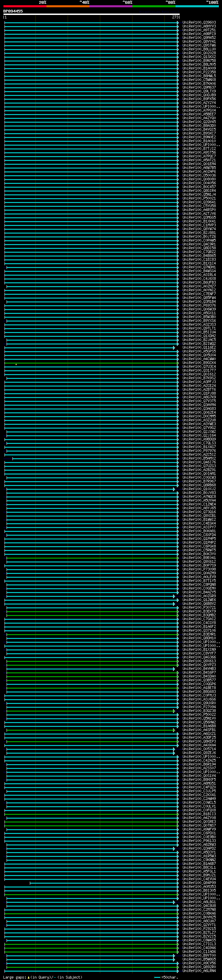Click the hit label UniRef100_Q7V9G2
Viewport: 222px width, 980px height.
click(x=199, y=428)
